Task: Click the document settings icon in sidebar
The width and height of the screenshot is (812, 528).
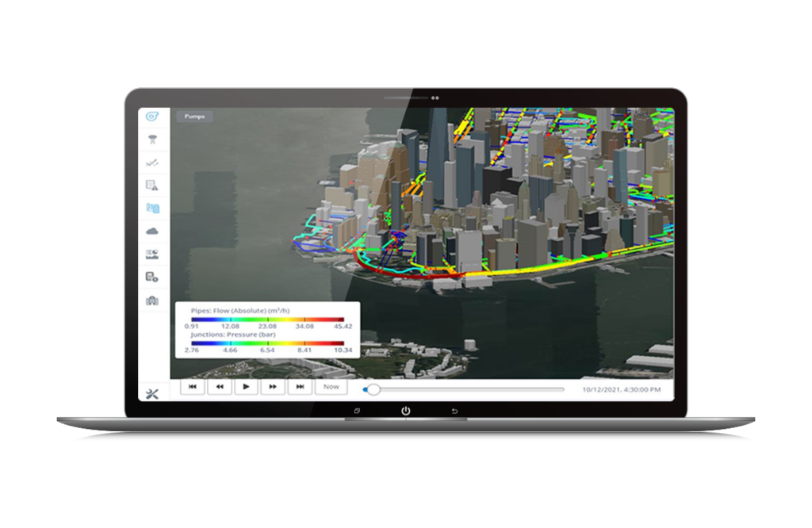Action: (152, 277)
